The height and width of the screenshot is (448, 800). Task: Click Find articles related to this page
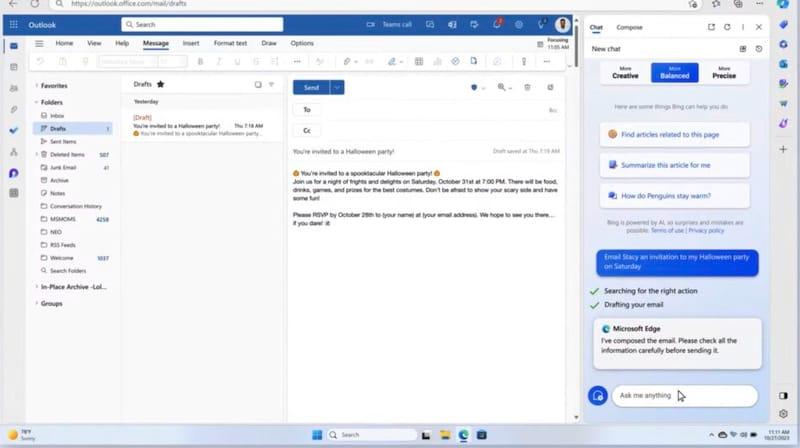[674, 135]
